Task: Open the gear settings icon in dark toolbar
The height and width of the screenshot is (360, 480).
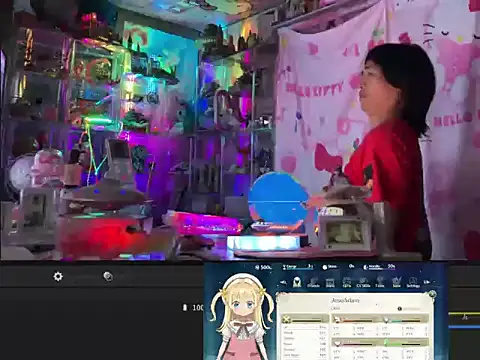Action: click(58, 276)
